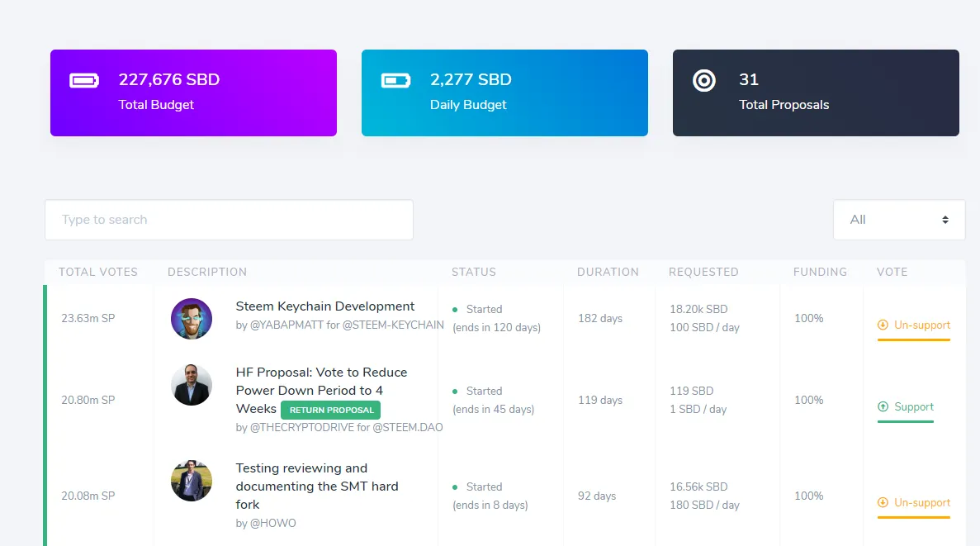
Task: Open the Steem Keychain Development proposal
Action: 325,306
